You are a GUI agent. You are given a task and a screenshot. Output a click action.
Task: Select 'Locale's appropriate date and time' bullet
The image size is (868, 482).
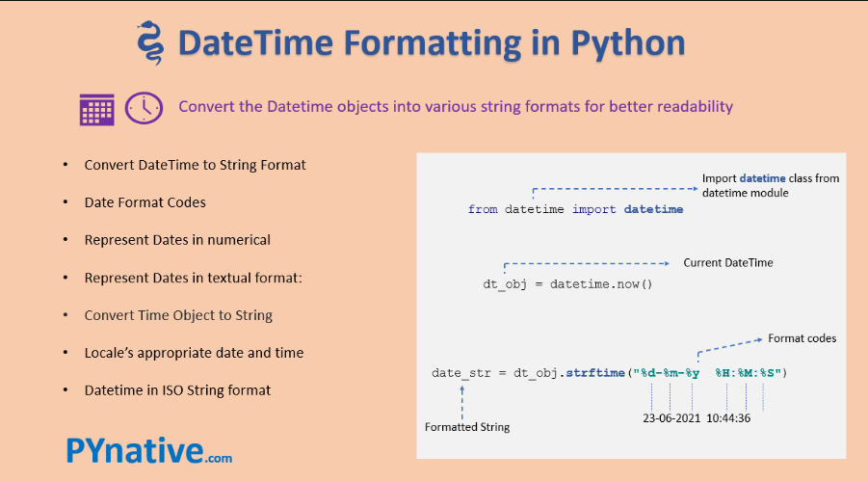(194, 353)
